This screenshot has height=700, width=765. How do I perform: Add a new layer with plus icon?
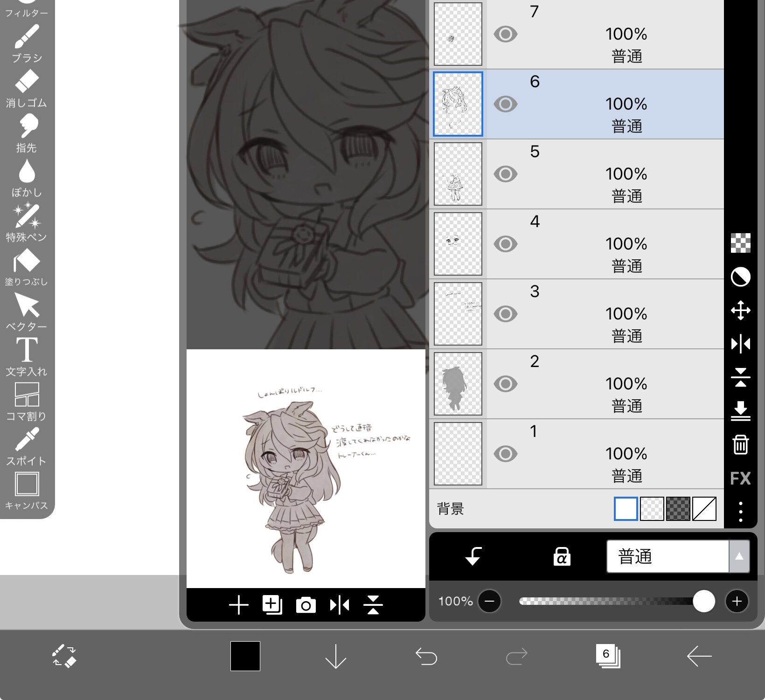239,605
